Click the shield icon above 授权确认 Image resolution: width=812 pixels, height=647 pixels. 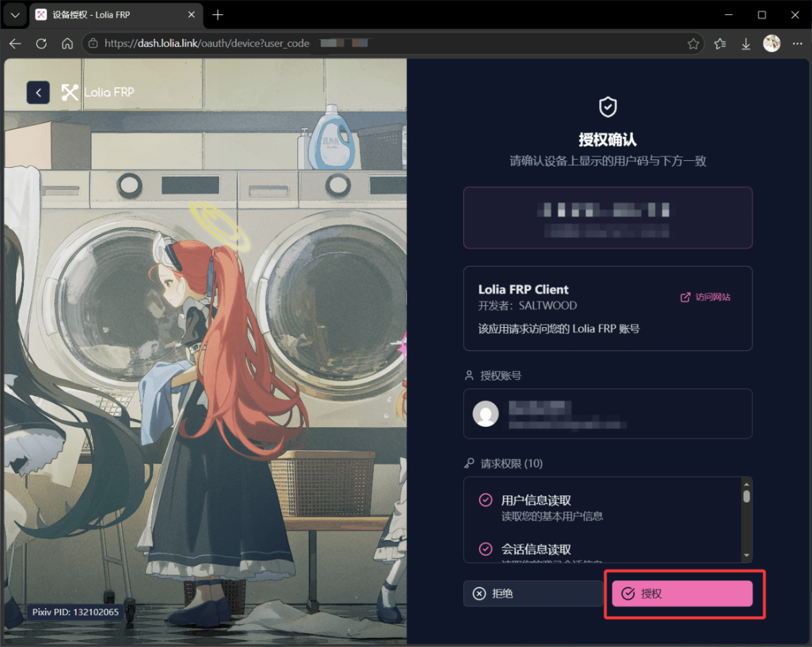[608, 107]
